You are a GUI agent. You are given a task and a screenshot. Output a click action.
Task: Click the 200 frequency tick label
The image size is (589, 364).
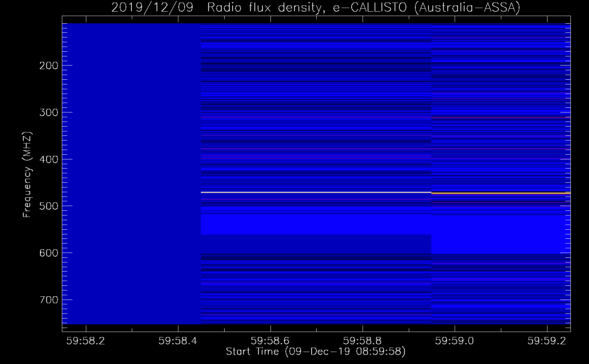pyautogui.click(x=48, y=66)
